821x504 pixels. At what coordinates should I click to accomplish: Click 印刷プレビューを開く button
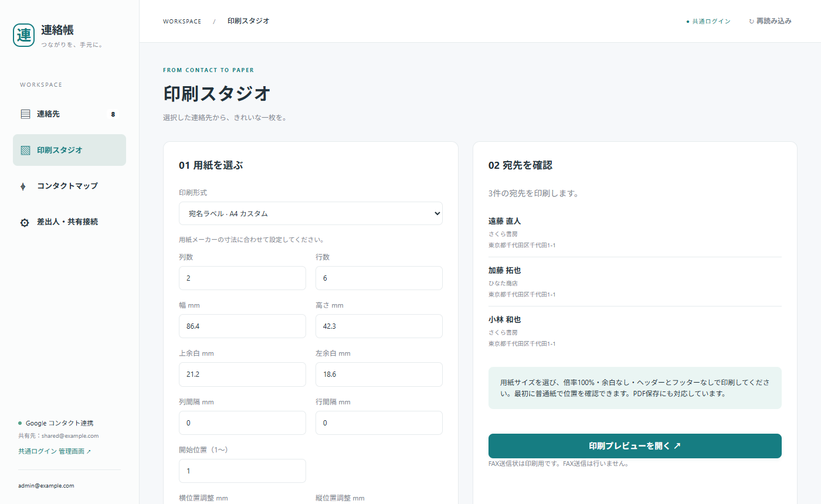click(x=635, y=446)
